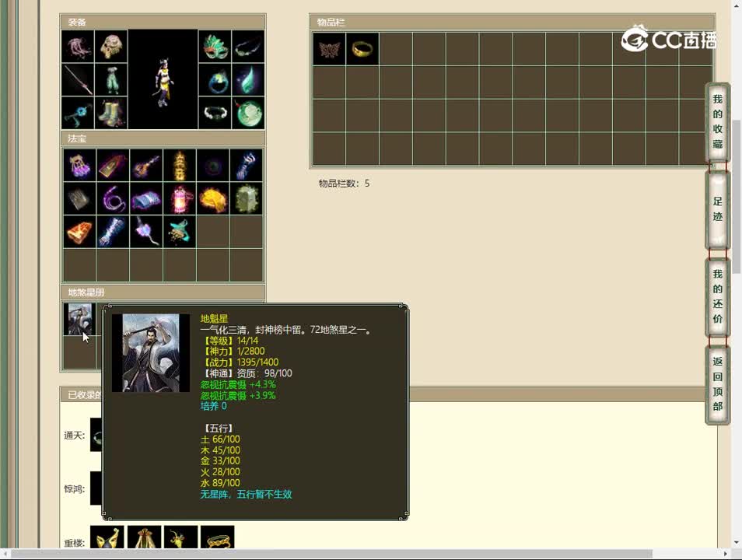Click the horizontal scrollbar thumb
The width and height of the screenshot is (742, 560).
pyautogui.click(x=331, y=554)
